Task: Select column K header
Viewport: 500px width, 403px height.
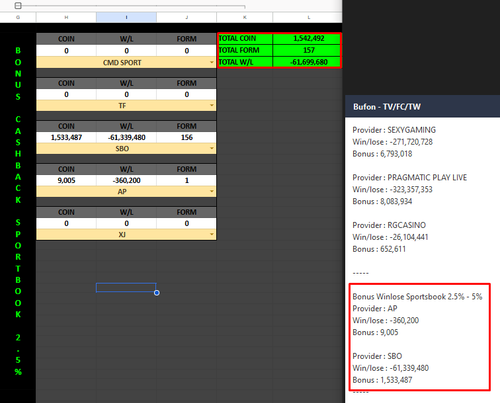Action: (x=245, y=17)
